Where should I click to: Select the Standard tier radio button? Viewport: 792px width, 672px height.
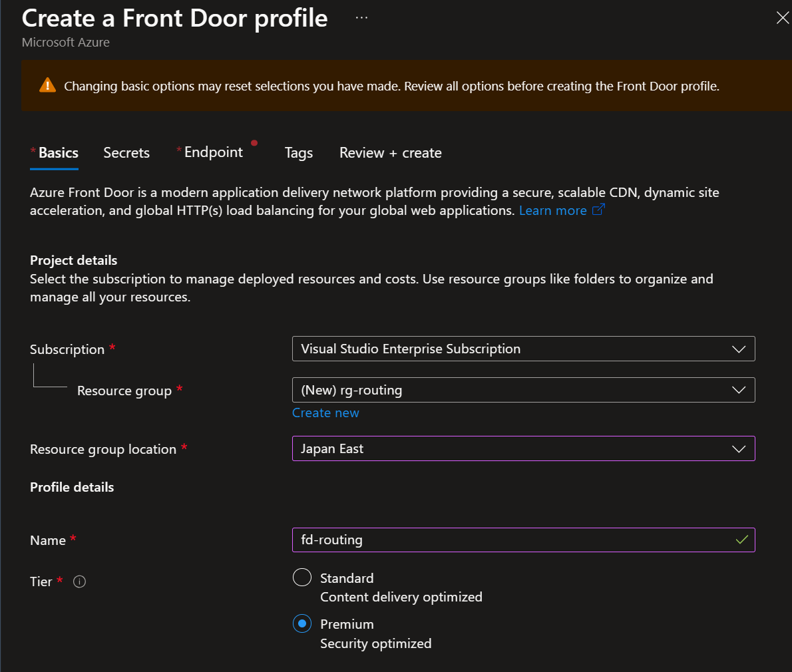pyautogui.click(x=302, y=578)
